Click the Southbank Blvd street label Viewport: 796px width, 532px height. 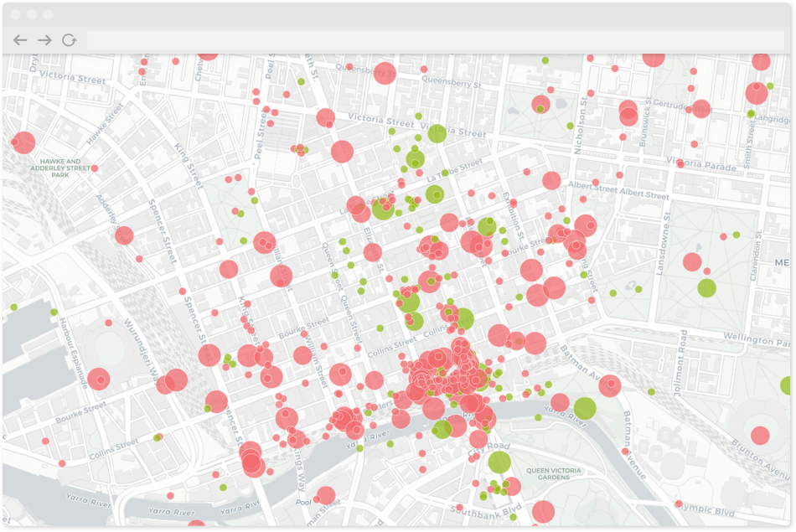tap(486, 509)
